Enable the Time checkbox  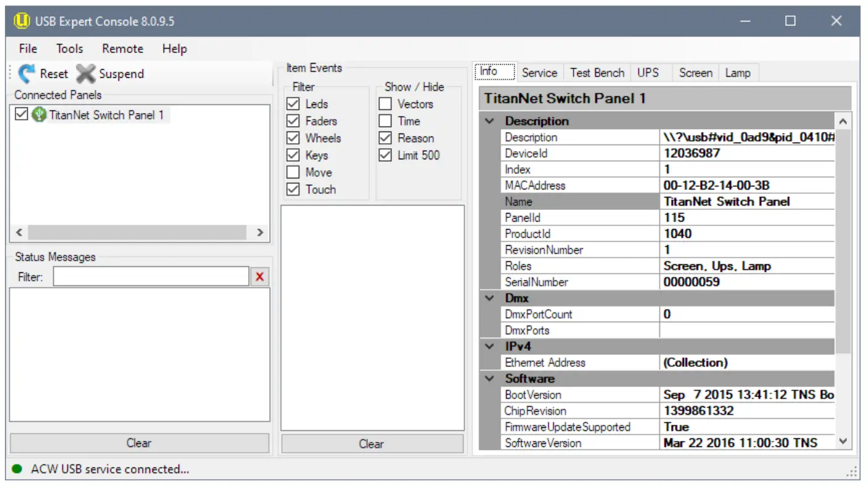[385, 121]
